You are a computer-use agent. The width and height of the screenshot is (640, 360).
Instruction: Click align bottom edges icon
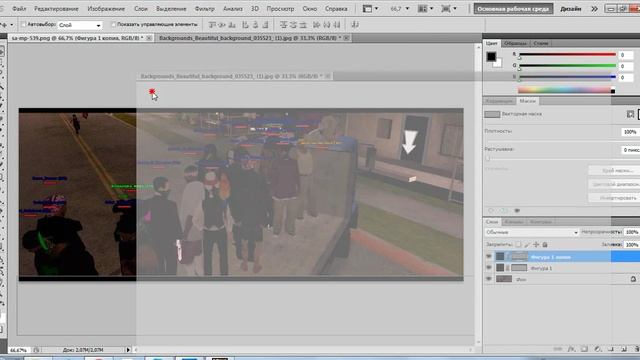click(x=232, y=25)
